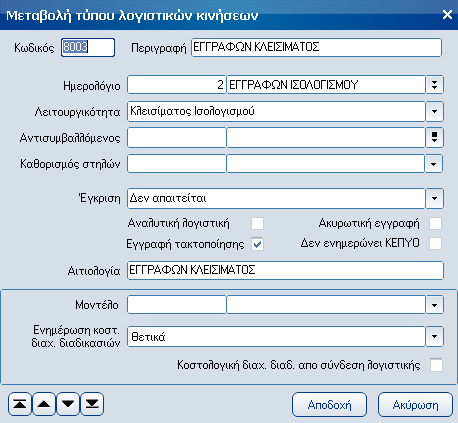The width and height of the screenshot is (458, 423).
Task: Open the Ημερολόγιο lookup list
Action: click(x=434, y=85)
